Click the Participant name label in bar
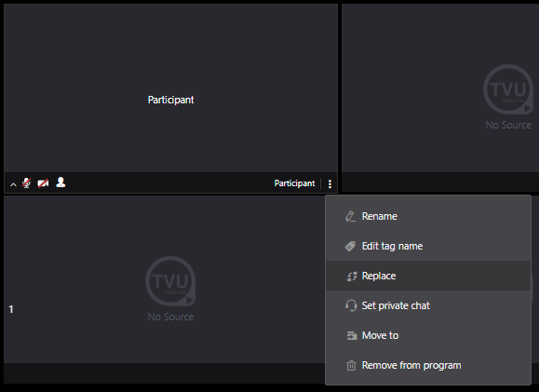539x392 pixels. coord(294,183)
